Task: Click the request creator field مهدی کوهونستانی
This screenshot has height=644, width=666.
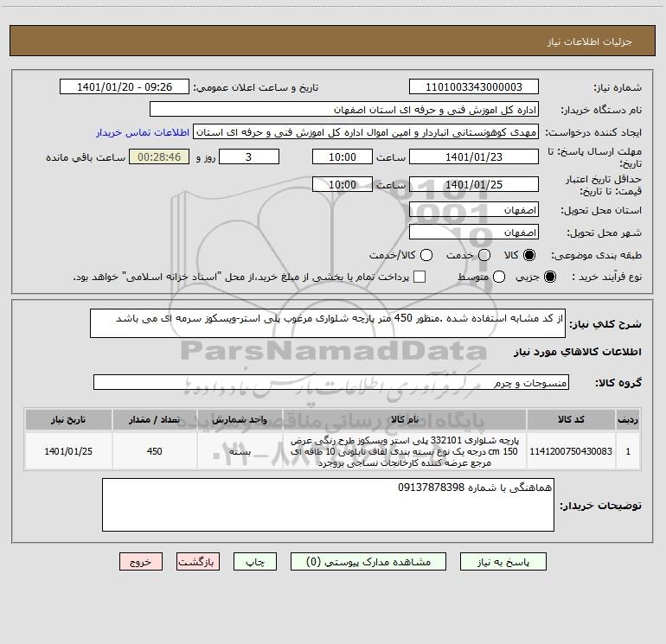Action: [x=366, y=132]
